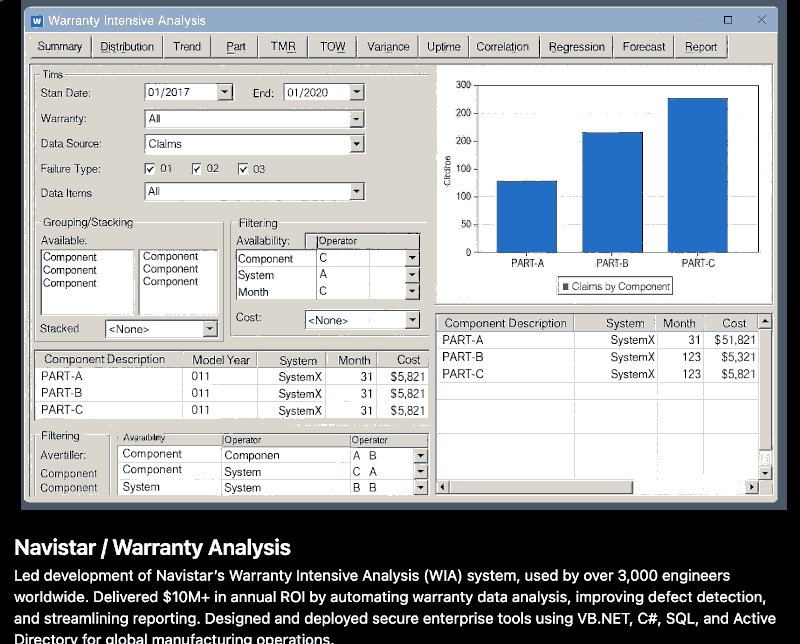Screen dimensions: 800x644
Task: Click the W application icon in title bar
Action: [38, 20]
